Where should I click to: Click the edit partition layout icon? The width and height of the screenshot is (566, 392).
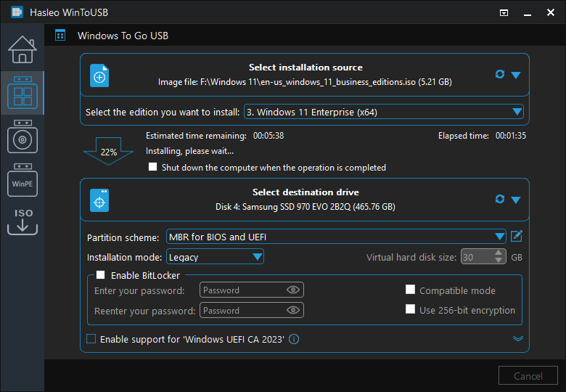point(517,237)
